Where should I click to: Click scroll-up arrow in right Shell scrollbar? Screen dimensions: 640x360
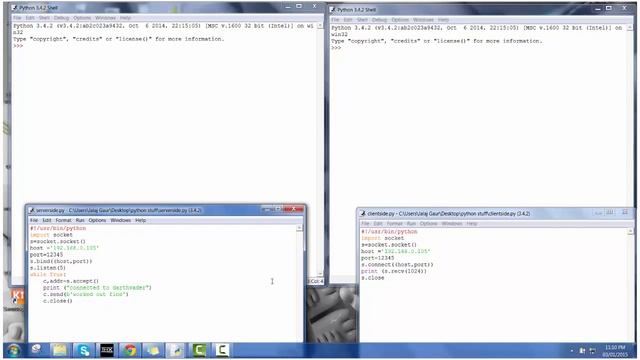[x=630, y=28]
